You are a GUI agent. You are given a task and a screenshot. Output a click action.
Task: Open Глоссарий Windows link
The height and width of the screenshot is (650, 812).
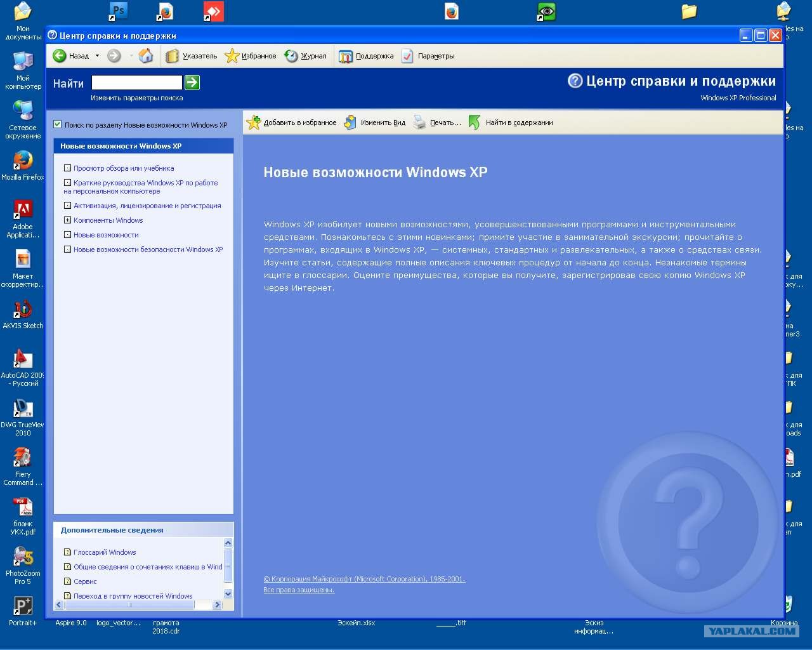105,552
